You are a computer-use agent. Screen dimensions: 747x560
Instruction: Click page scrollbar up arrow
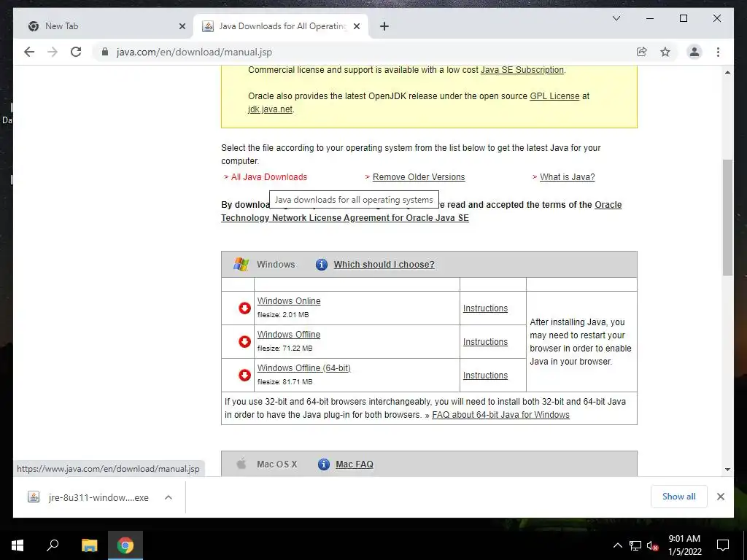pyautogui.click(x=727, y=72)
